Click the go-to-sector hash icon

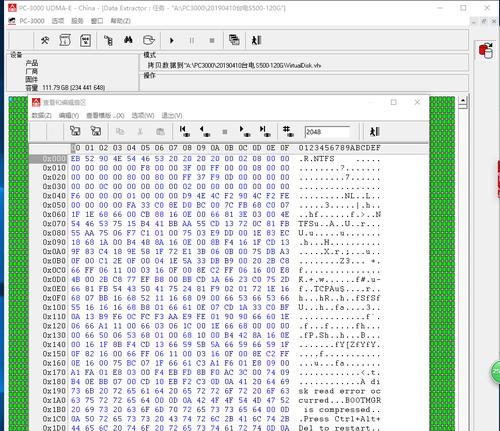point(288,131)
